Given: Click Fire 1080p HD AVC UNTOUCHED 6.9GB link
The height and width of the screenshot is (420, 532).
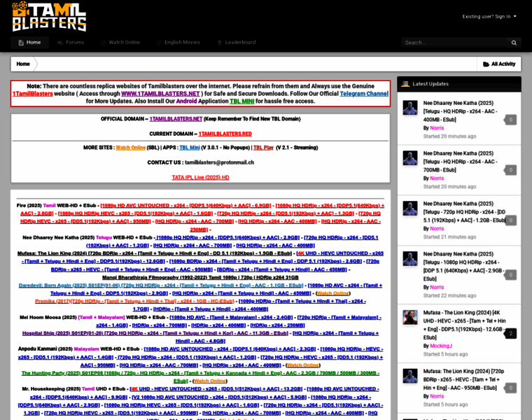Looking at the screenshot, I should coord(185,206).
